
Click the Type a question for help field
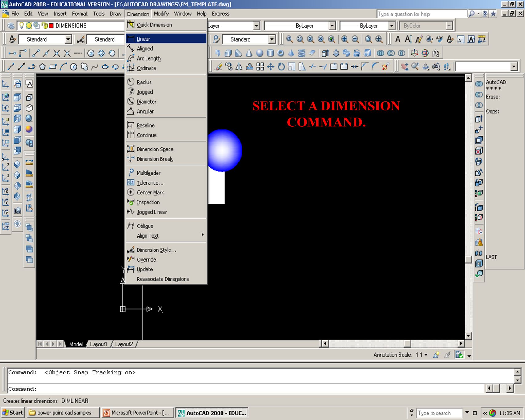click(x=422, y=14)
